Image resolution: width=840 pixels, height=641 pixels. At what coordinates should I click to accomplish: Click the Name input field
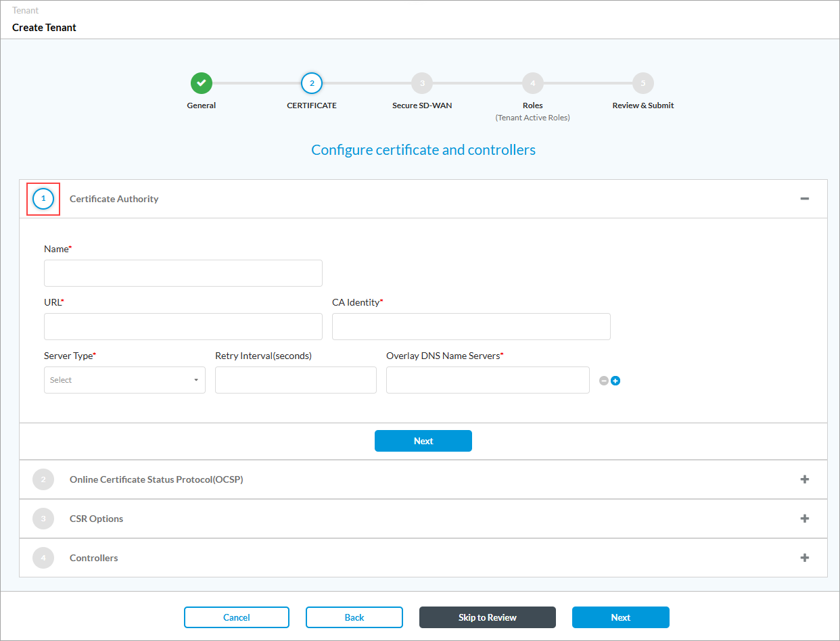[183, 273]
